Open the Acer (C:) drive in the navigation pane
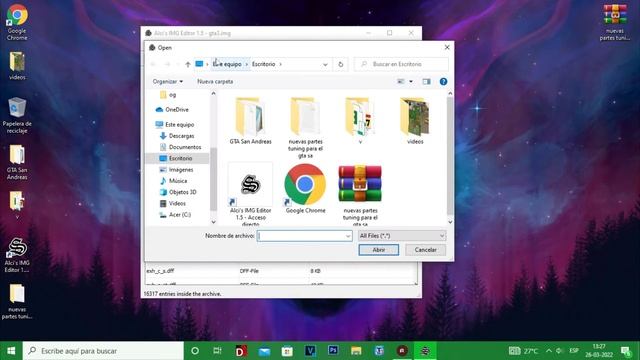The width and height of the screenshot is (640, 360). click(180, 214)
